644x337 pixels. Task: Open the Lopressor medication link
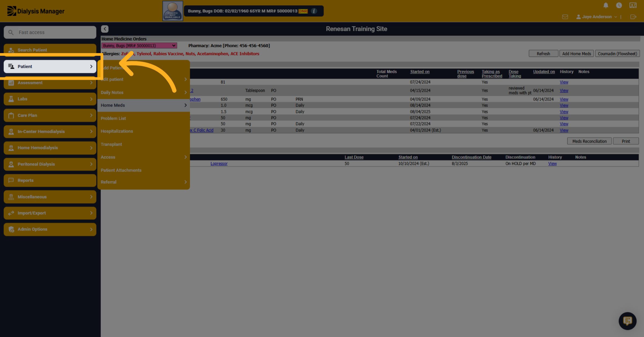pyautogui.click(x=219, y=164)
